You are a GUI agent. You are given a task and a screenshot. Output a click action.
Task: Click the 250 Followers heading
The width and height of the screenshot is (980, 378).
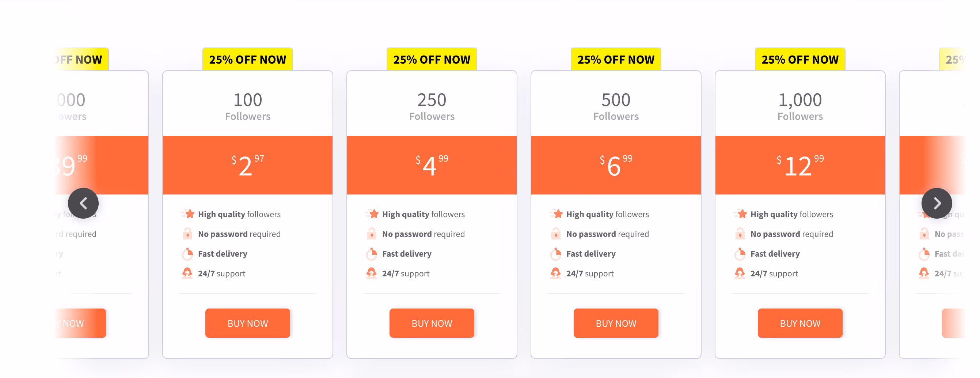(432, 106)
